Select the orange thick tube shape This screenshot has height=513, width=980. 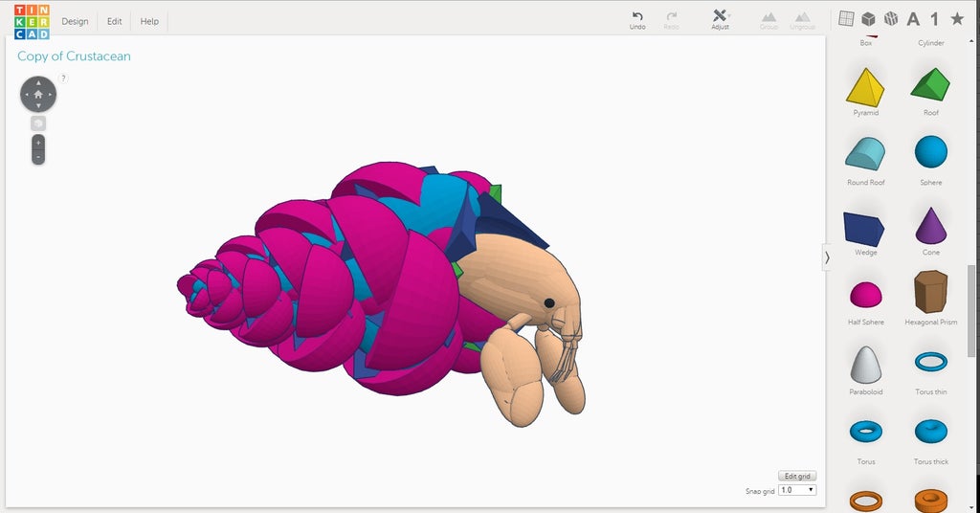click(930, 501)
